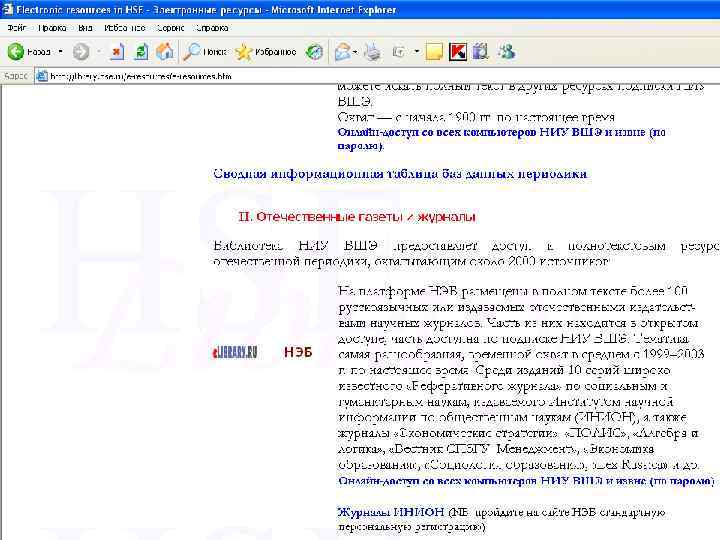Click the Edit page icon

(x=399, y=52)
